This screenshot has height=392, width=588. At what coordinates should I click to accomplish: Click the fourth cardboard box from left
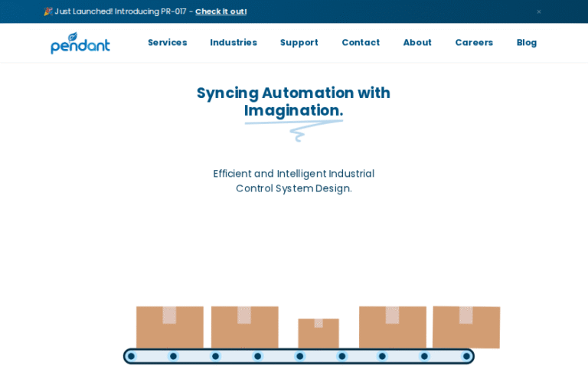[392, 327]
